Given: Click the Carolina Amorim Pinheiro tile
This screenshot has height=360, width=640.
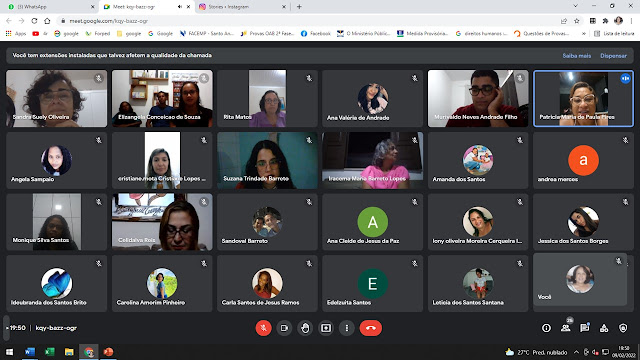Looking at the screenshot, I should pyautogui.click(x=162, y=283).
